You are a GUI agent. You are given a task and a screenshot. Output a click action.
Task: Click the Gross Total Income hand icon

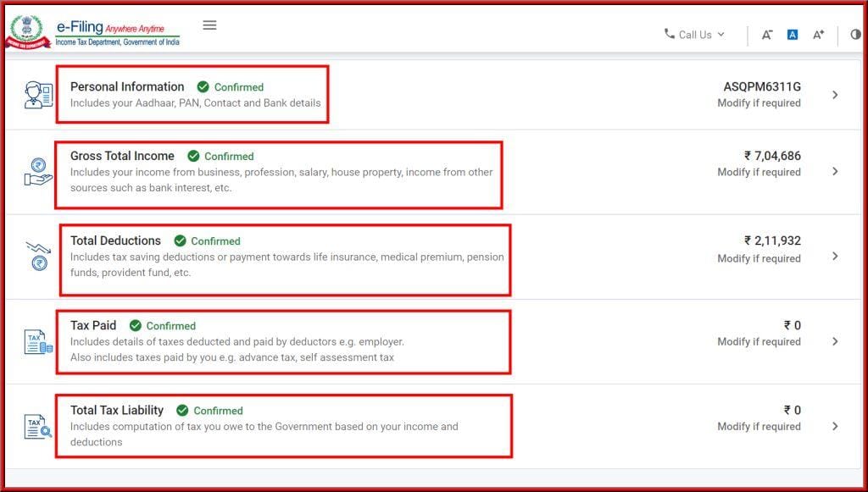38,171
